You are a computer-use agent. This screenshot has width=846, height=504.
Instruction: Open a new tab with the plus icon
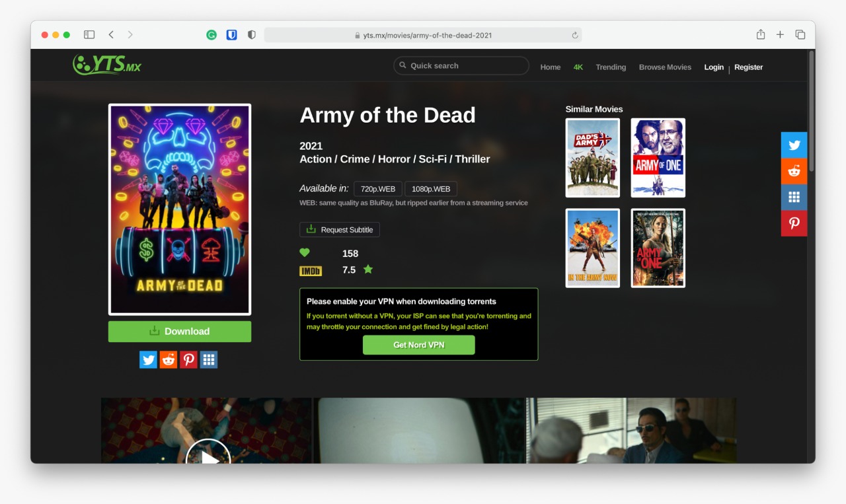(x=780, y=34)
